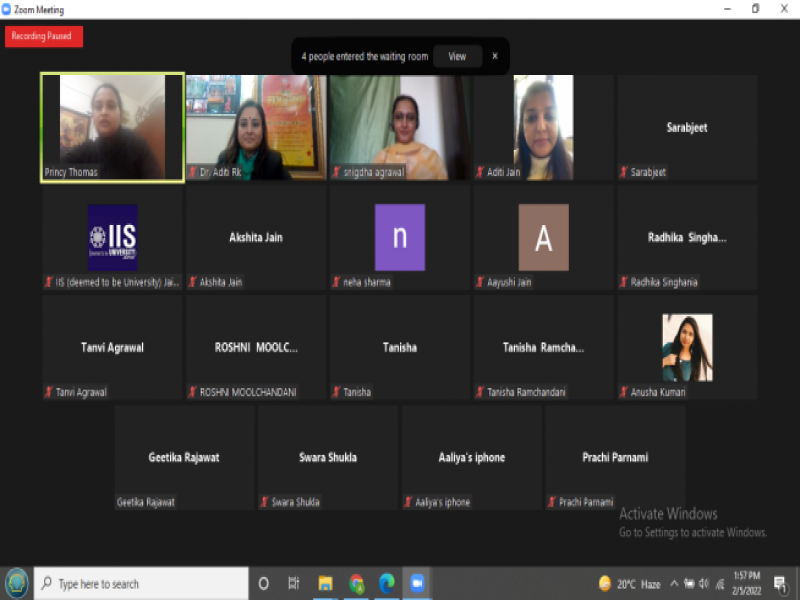Click muted mic icon beside Swara Shukla
800x600 pixels.
click(264, 502)
